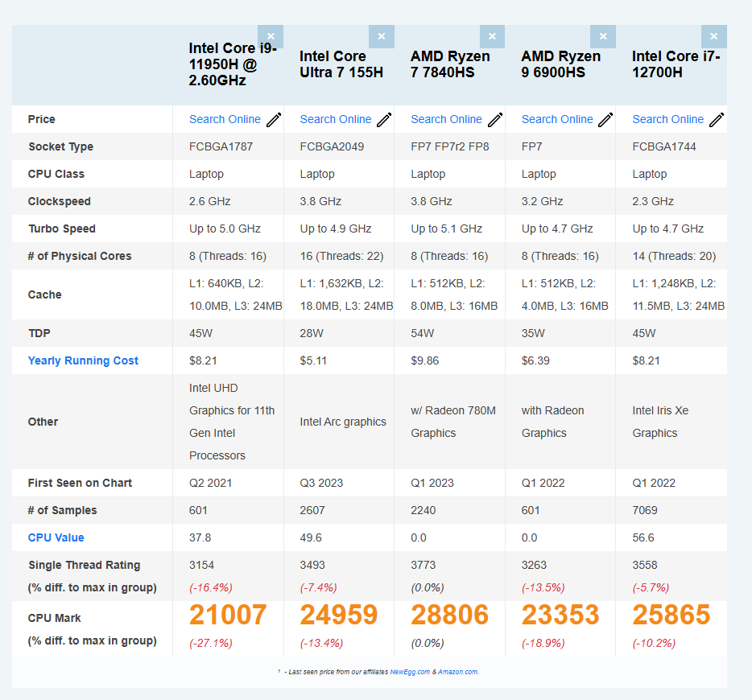Click turbo speed Up to 4.9 GHz
Screen dimensions: 752x700
[336, 229]
